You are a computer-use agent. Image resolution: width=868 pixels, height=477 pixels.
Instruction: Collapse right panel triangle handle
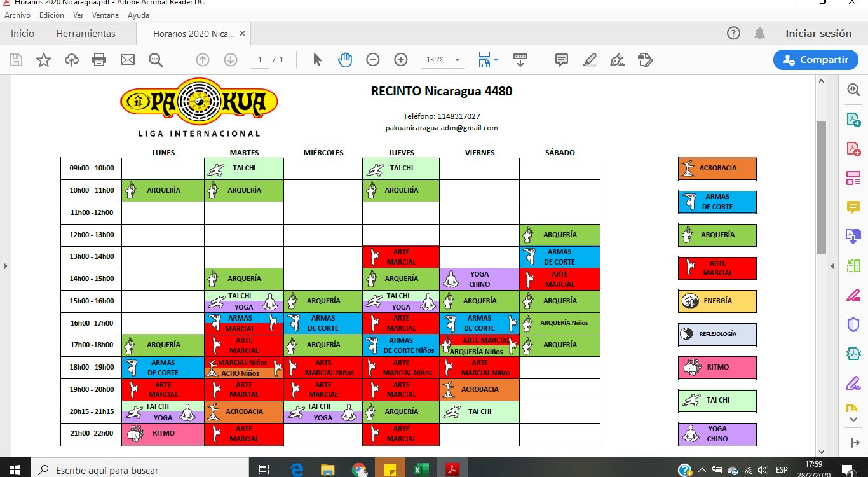832,266
